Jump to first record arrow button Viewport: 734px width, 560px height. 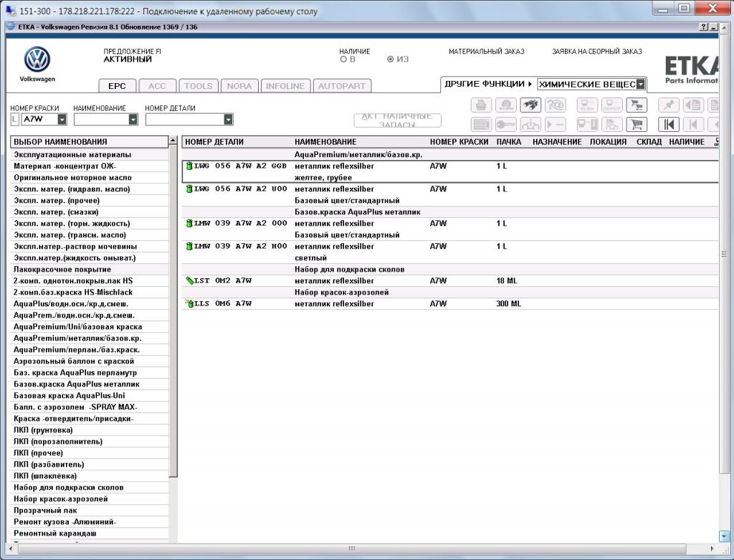point(669,125)
